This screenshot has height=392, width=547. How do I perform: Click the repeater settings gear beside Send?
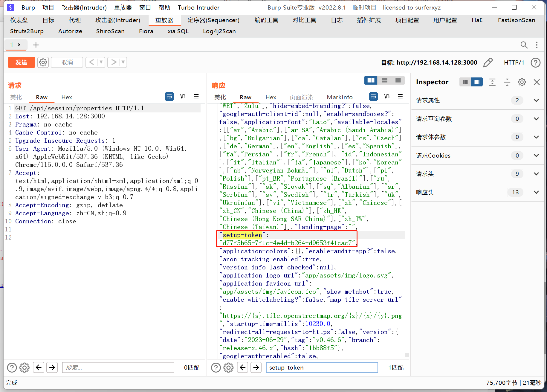pyautogui.click(x=43, y=62)
